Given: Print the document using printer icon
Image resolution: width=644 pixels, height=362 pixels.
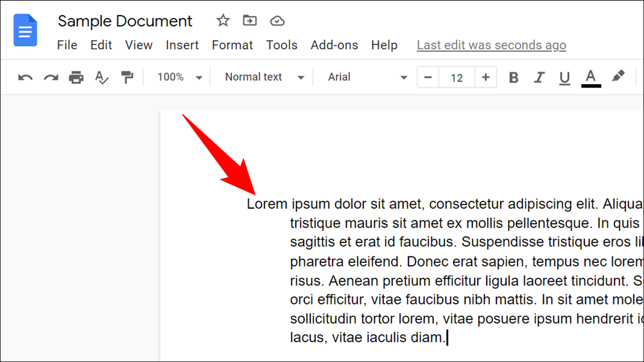Looking at the screenshot, I should 76,77.
